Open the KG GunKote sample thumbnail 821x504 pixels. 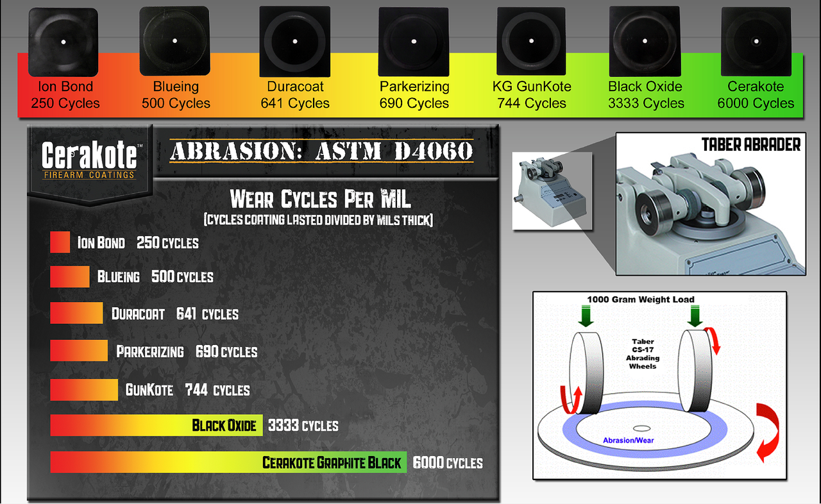pyautogui.click(x=530, y=42)
